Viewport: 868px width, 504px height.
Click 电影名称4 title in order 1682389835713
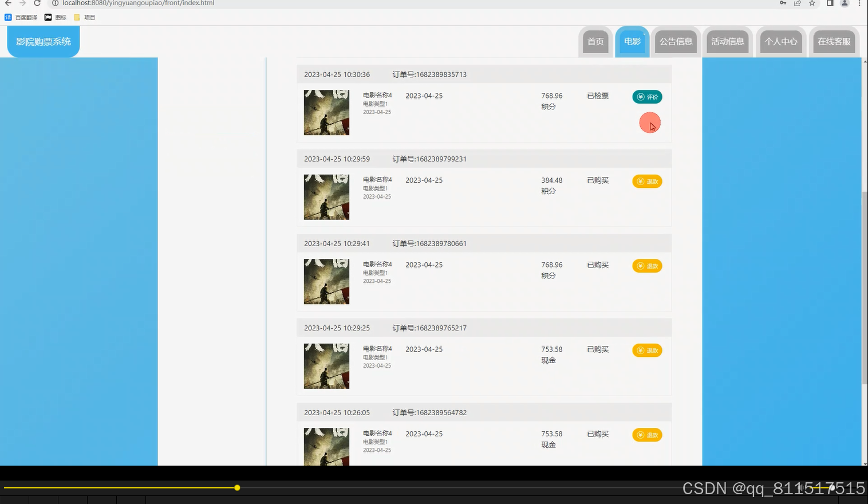click(377, 95)
